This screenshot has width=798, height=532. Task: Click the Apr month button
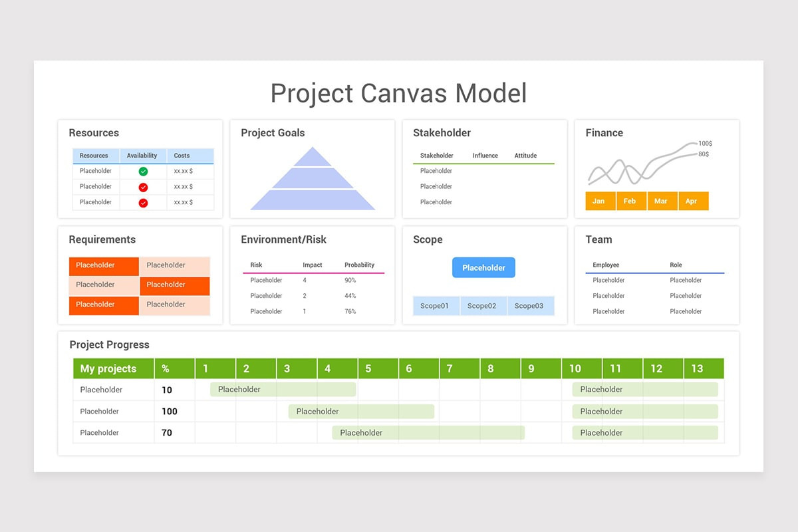693,201
